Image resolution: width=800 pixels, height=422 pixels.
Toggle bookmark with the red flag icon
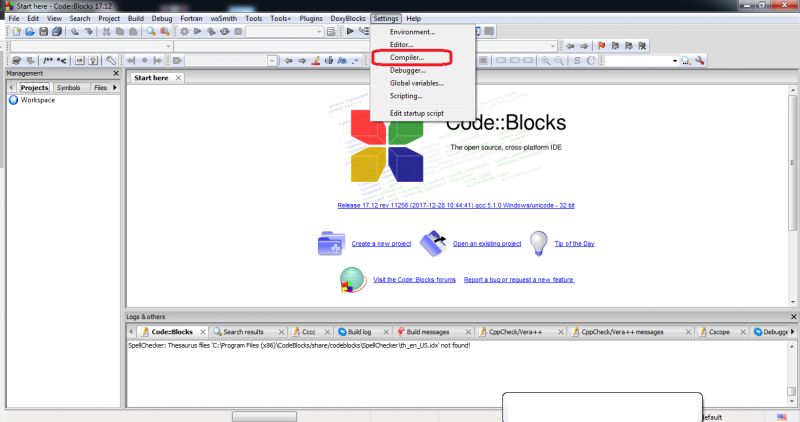click(x=602, y=46)
